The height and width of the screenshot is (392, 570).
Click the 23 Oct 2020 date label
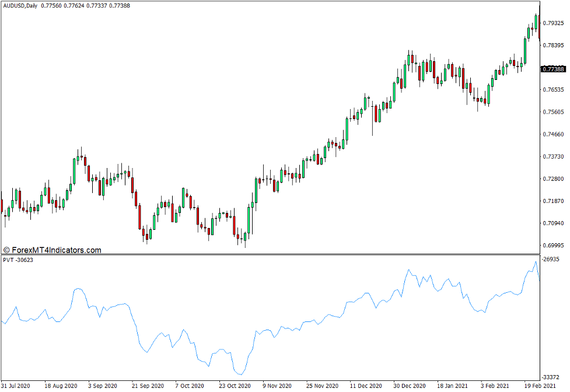click(x=234, y=386)
